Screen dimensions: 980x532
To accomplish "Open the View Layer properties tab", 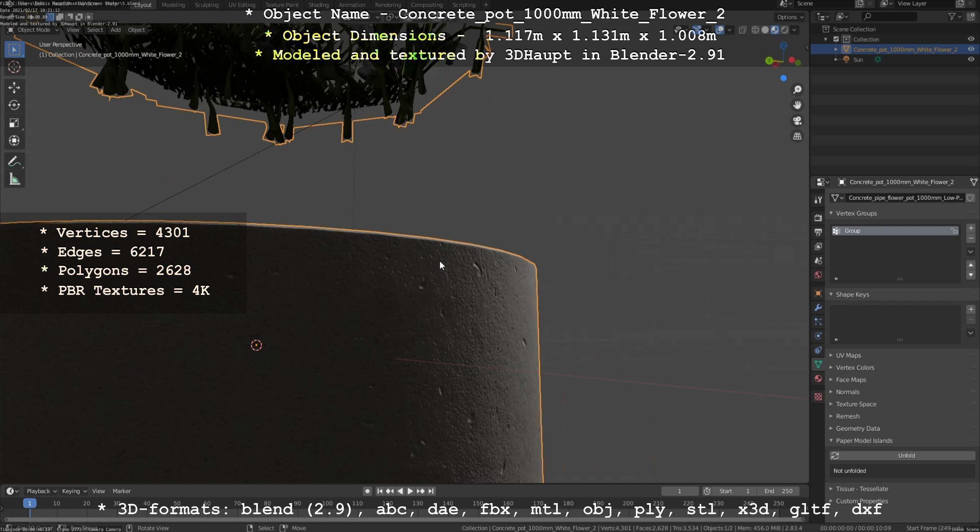I will 818,246.
